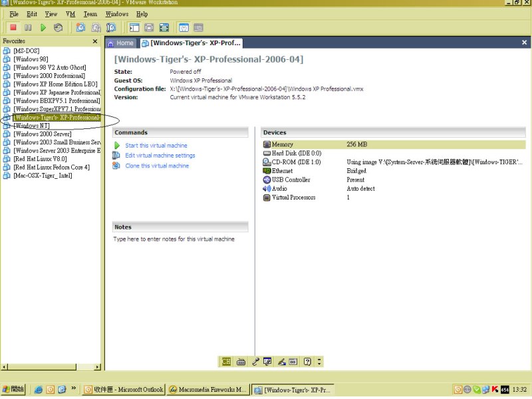Select [MS-DOS] in Favorites
This screenshot has height=399, width=532.
coord(26,51)
